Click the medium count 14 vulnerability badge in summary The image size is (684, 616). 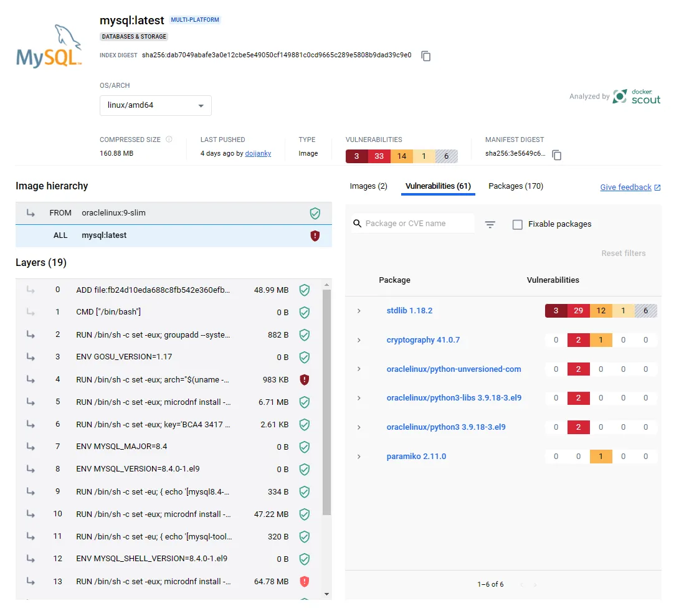coord(402,156)
